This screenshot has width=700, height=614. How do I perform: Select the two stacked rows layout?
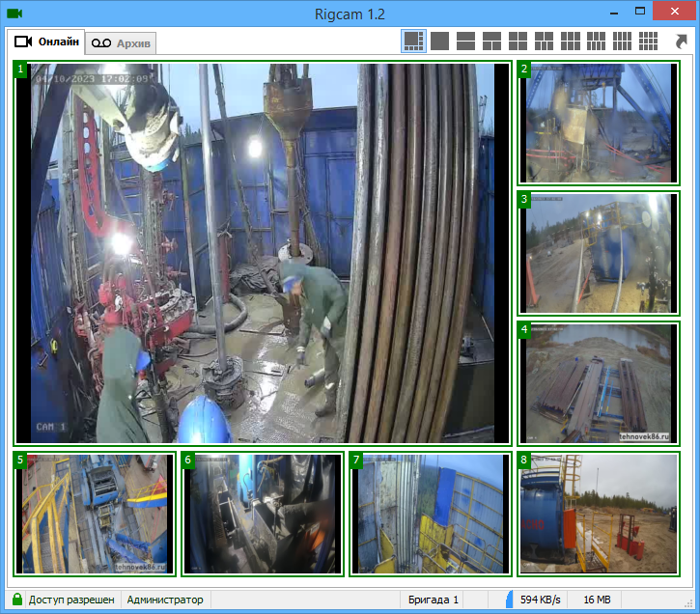465,41
